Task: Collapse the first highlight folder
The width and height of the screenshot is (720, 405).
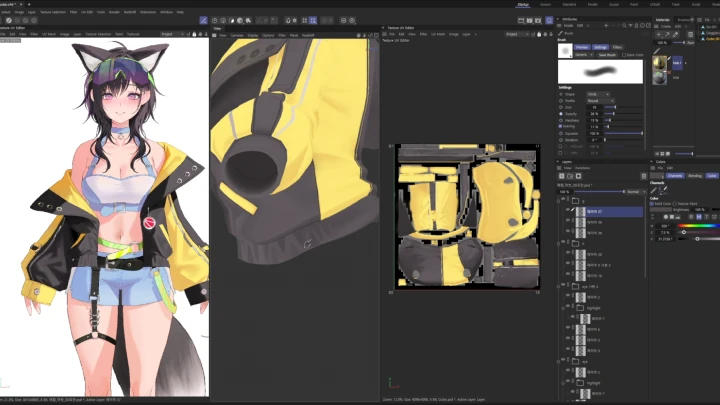Action: click(563, 308)
